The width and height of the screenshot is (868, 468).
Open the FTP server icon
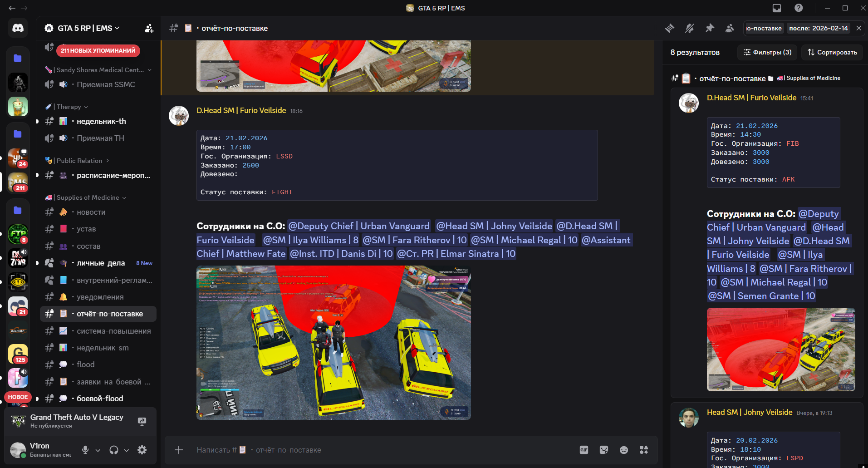point(18,234)
